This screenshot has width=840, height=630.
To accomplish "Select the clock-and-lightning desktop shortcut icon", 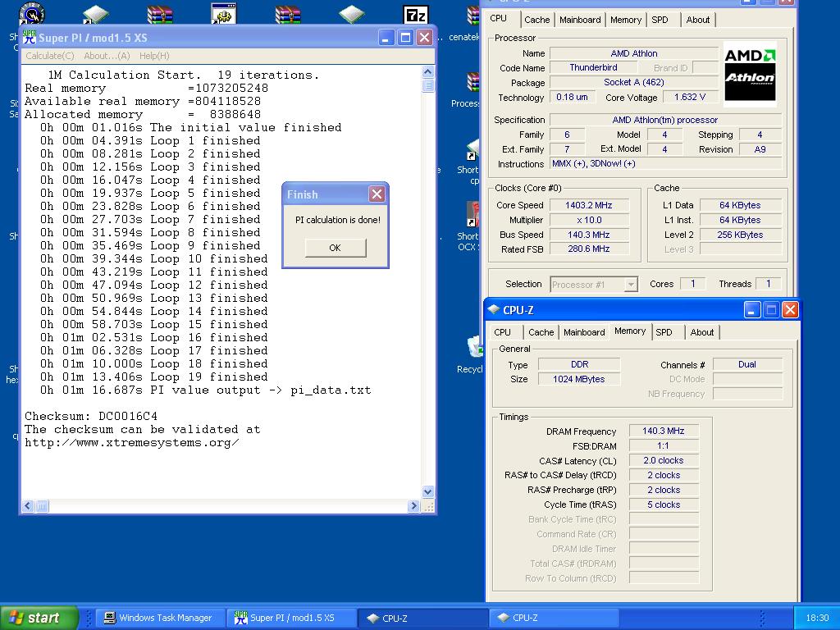I will coord(32,13).
